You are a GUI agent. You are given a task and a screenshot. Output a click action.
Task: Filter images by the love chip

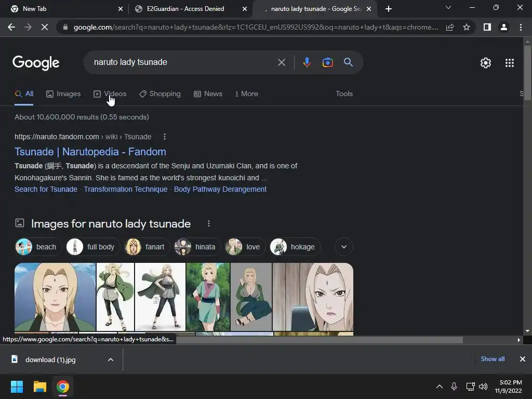(x=245, y=247)
